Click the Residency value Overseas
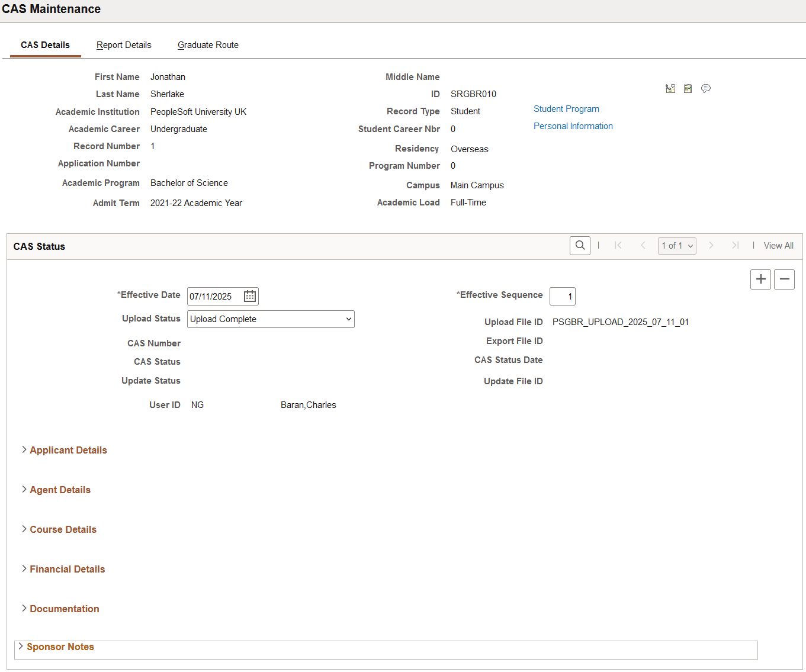806x672 pixels. 470,149
